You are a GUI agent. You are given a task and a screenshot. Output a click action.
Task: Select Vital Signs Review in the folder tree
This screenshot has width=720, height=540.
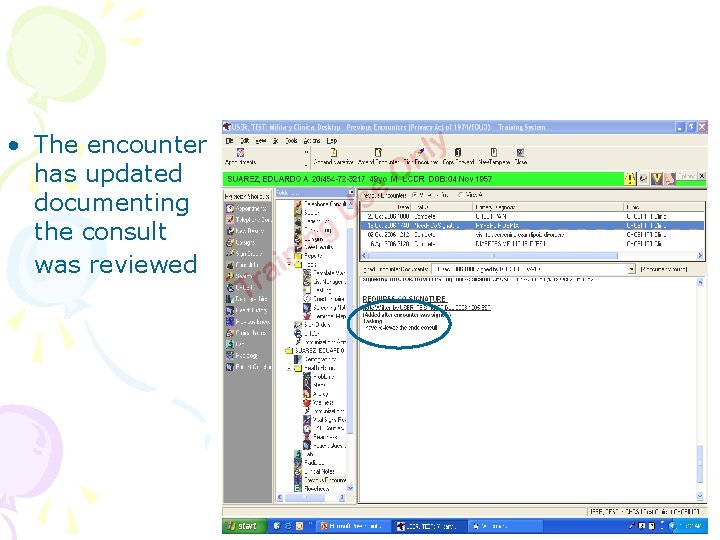pos(324,420)
